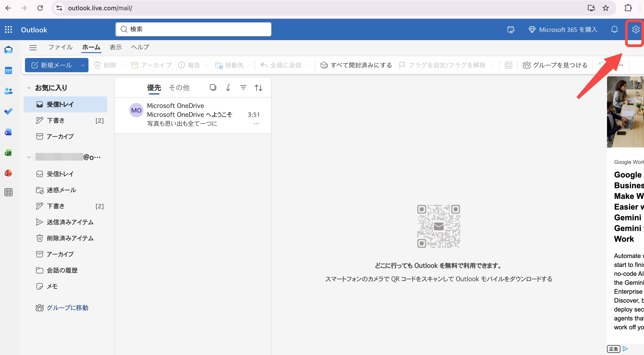The width and height of the screenshot is (644, 355).
Task: Open Calendar app in left rail
Action: 8,70
